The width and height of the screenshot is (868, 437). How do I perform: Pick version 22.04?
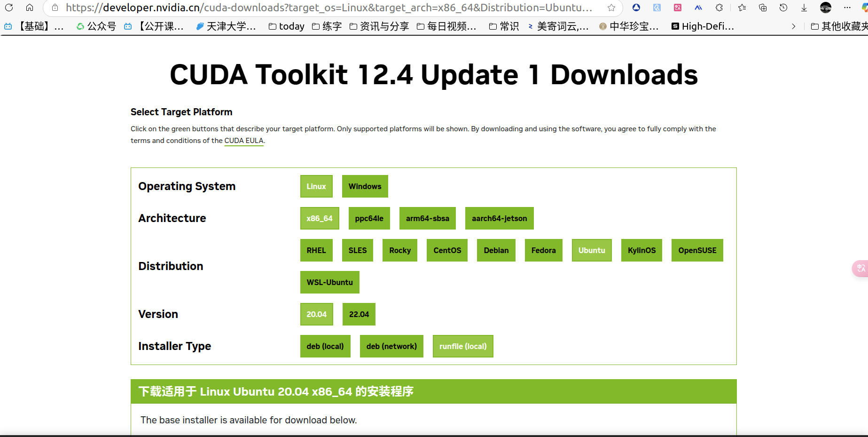point(359,314)
